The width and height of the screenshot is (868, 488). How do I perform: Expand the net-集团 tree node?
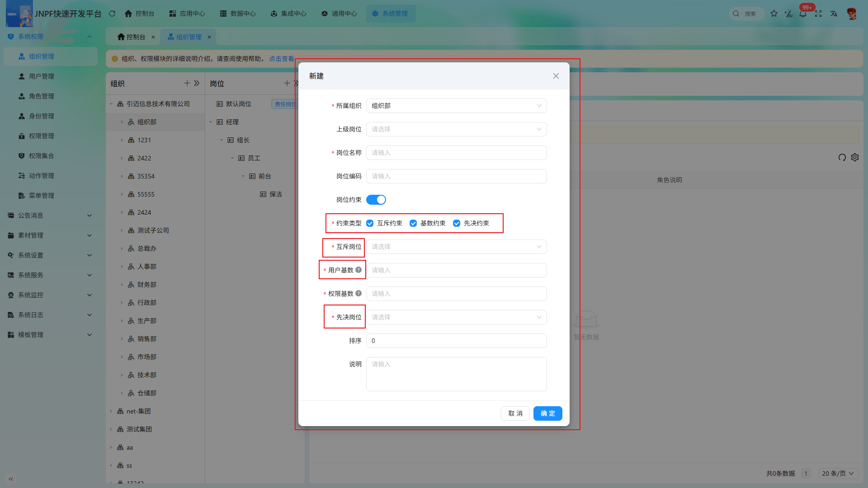[x=111, y=411]
